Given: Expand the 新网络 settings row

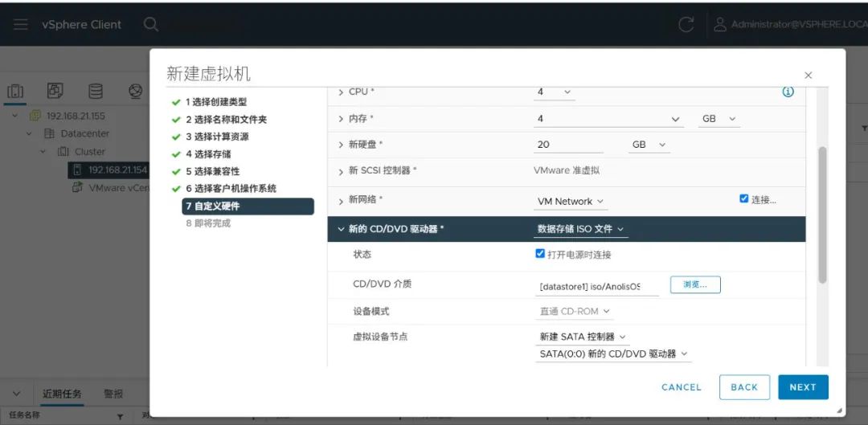Looking at the screenshot, I should click(x=341, y=201).
